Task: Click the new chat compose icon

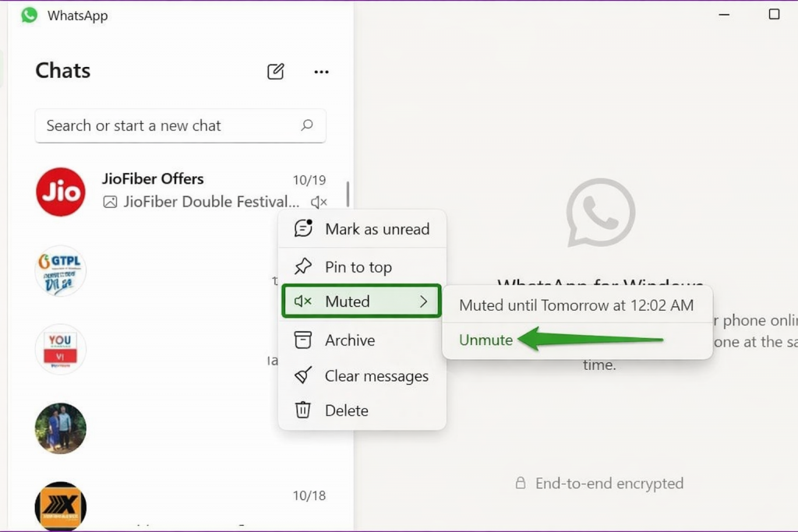Action: point(275,71)
